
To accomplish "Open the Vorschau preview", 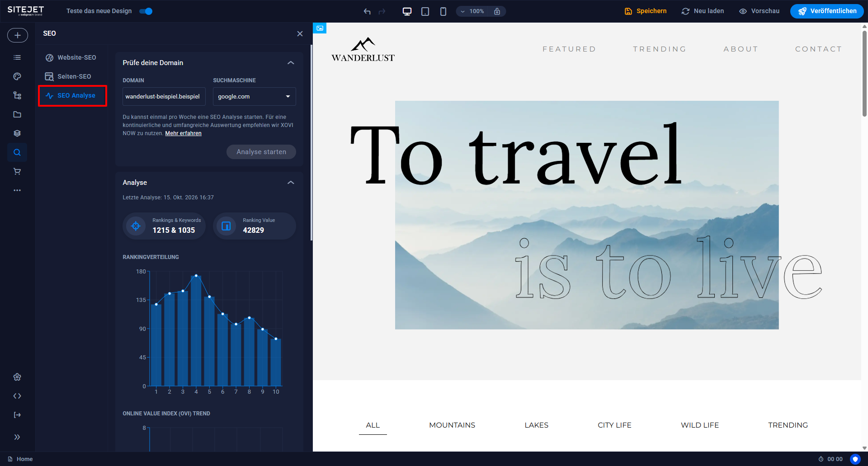I will [759, 11].
